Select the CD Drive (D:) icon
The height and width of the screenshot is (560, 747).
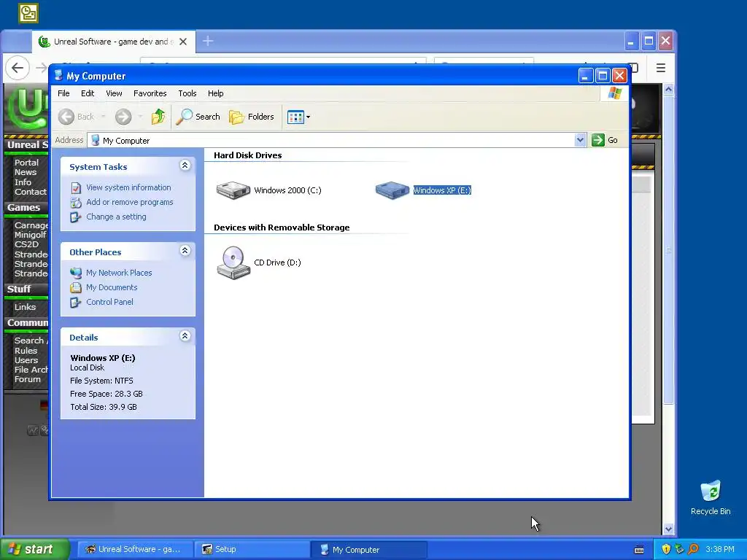tap(233, 262)
